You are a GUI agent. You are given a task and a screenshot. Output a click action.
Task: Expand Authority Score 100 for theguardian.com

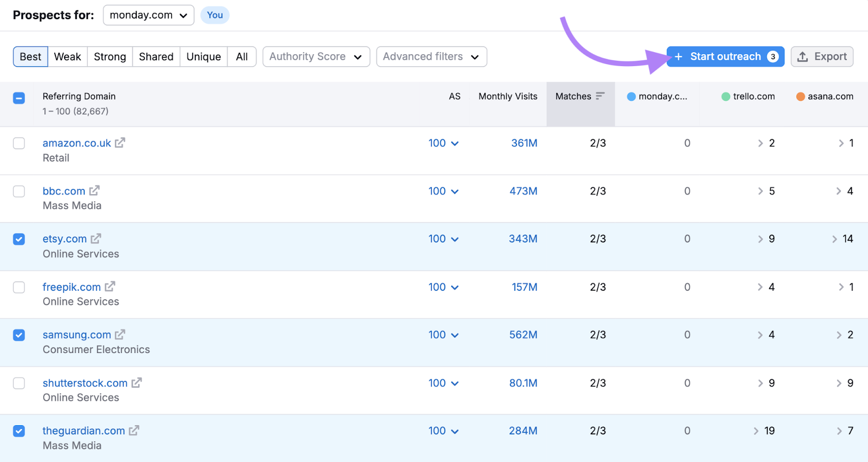pyautogui.click(x=443, y=431)
